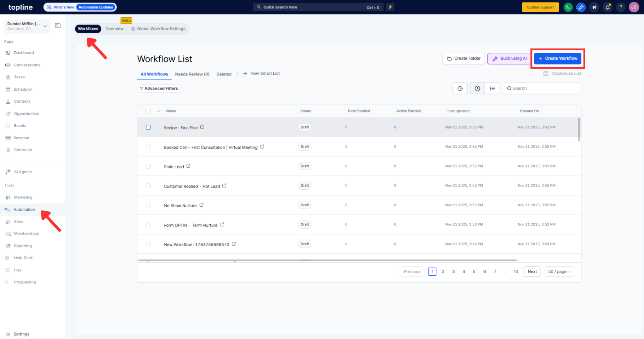Switch to the Needs Review tab
This screenshot has height=339, width=644.
tap(192, 74)
